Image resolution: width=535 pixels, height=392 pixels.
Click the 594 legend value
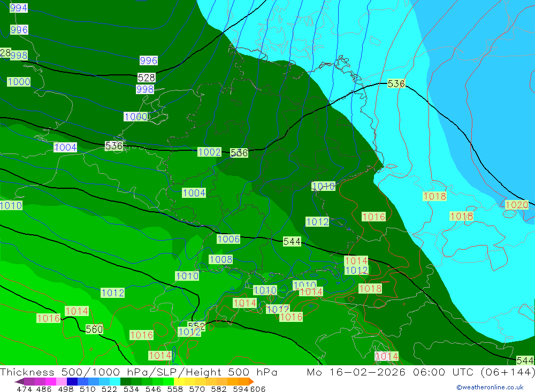tap(240, 389)
